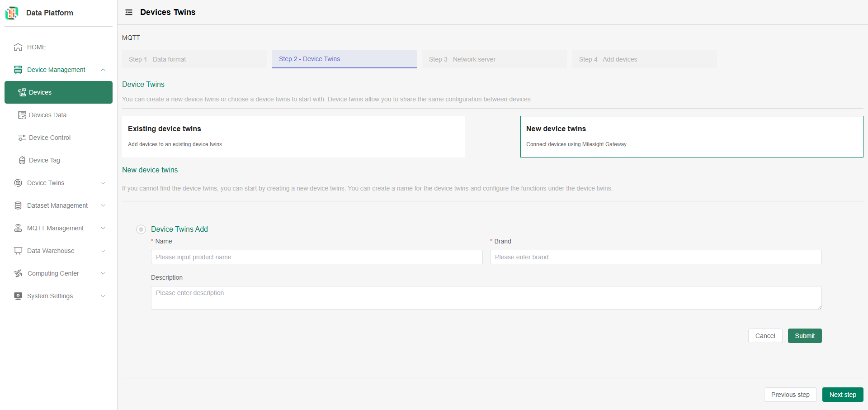Open the MQTT Management icon

[18, 228]
